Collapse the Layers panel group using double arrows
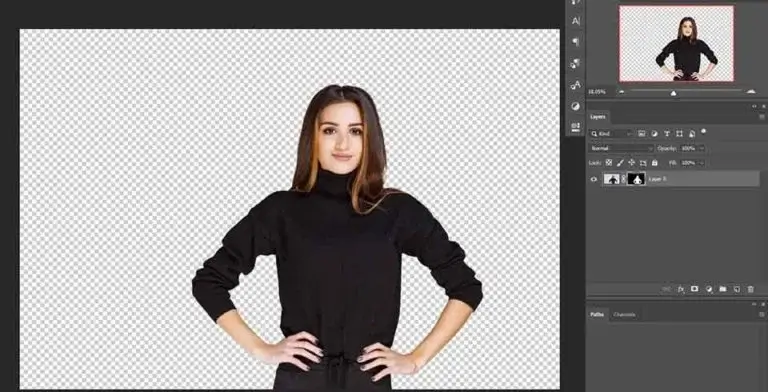The width and height of the screenshot is (768, 392). click(754, 106)
